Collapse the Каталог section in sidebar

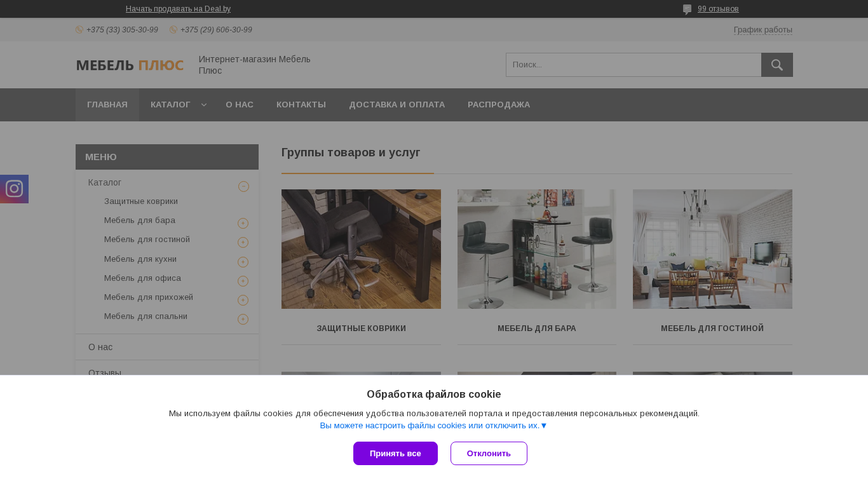(243, 186)
